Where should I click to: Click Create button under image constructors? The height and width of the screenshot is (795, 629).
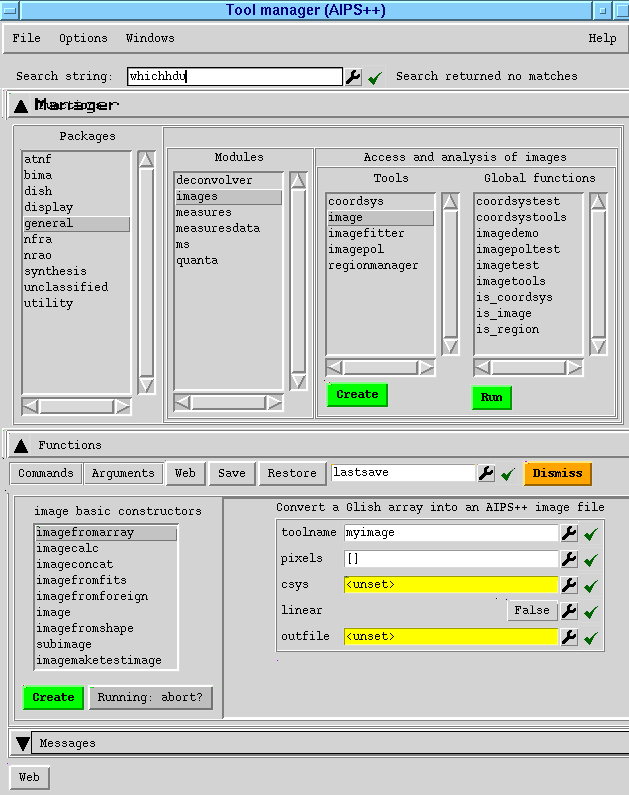click(53, 698)
